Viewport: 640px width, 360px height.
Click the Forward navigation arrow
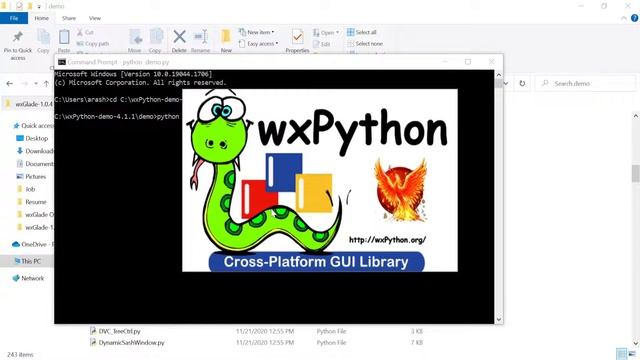coord(24,83)
